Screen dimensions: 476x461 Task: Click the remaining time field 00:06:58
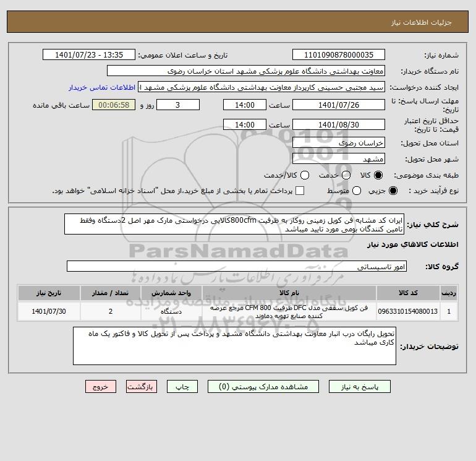[x=114, y=105]
